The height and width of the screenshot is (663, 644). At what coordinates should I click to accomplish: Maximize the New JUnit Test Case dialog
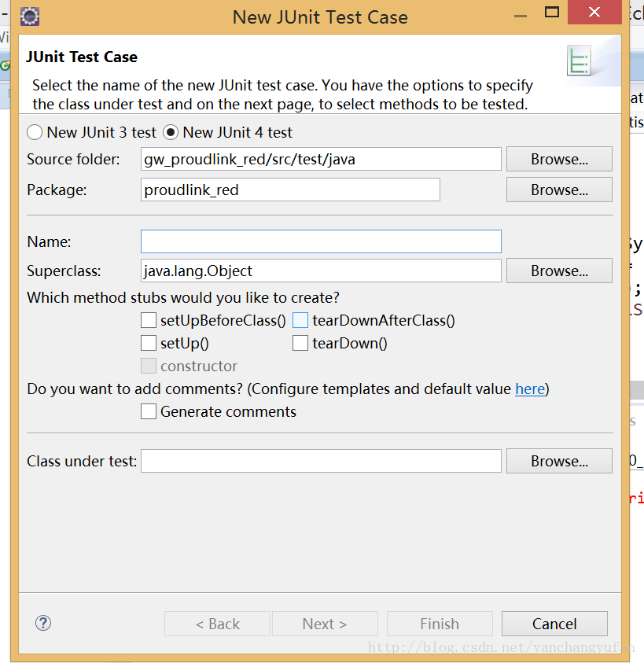click(552, 13)
